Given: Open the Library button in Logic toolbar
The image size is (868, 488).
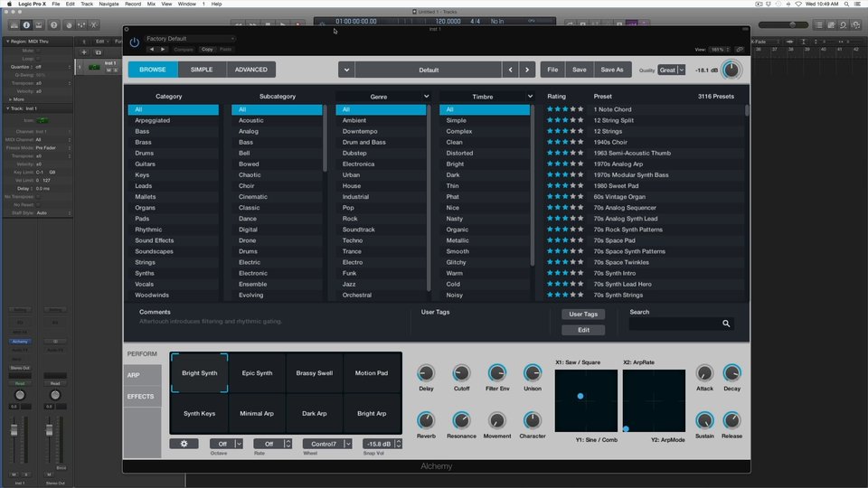Looking at the screenshot, I should (14, 25).
